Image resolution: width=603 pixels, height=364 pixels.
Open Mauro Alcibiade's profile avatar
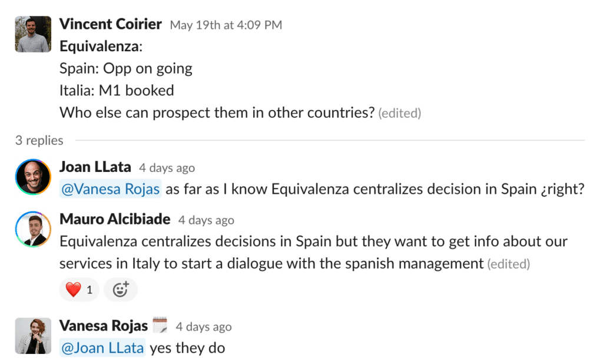pos(33,229)
